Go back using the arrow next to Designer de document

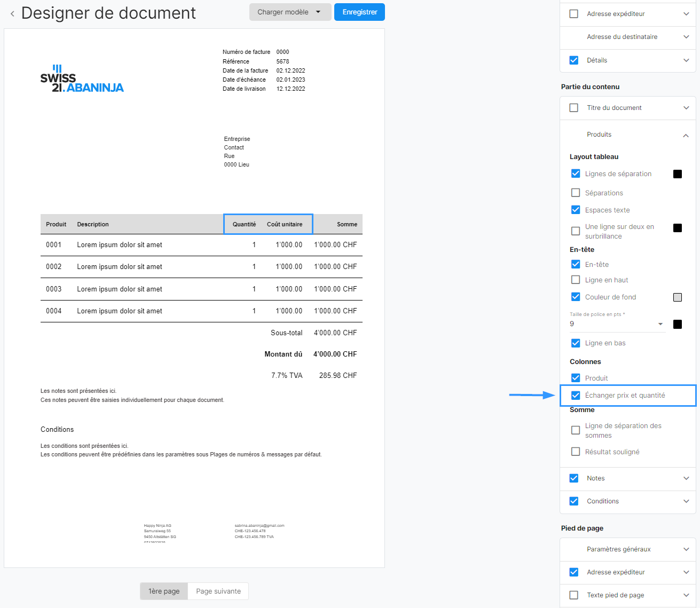[12, 13]
